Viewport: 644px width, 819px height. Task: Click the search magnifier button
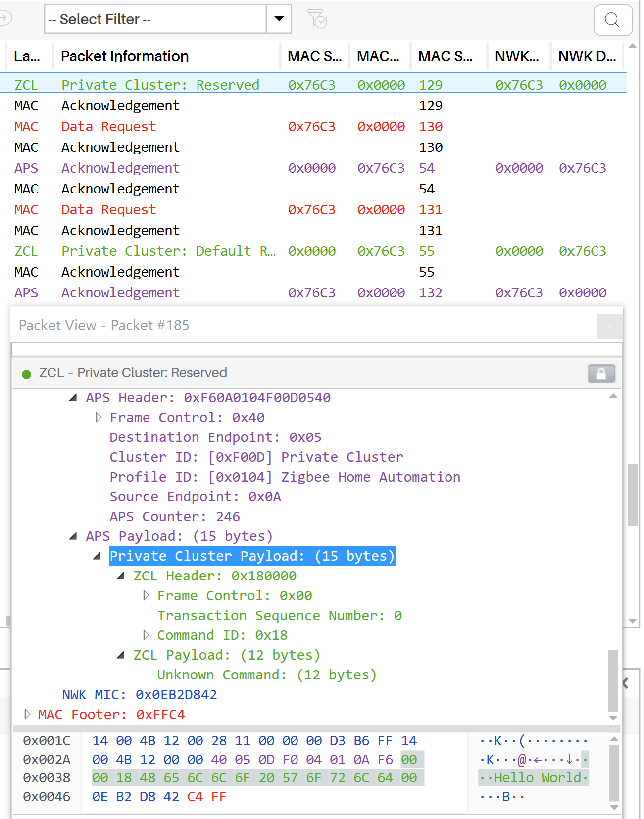(613, 20)
